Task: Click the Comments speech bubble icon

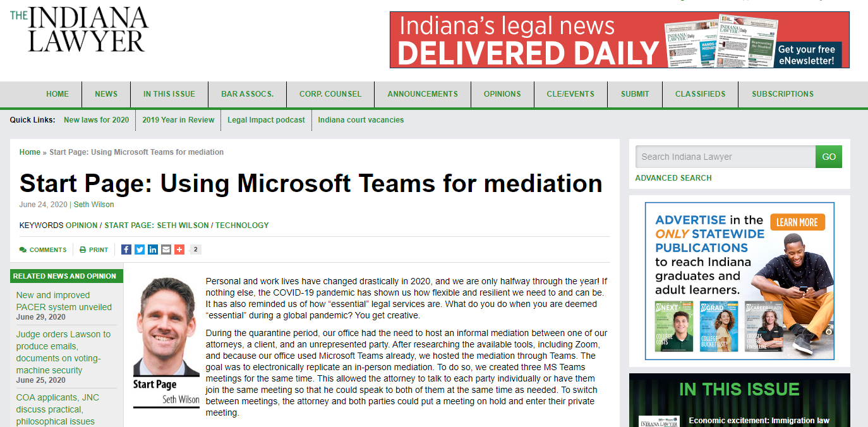Action: click(x=23, y=250)
